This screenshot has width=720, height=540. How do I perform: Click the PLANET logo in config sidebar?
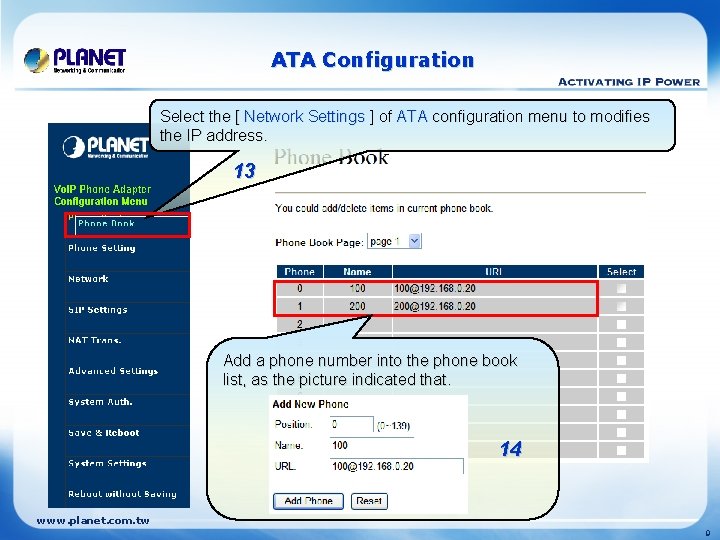point(106,147)
